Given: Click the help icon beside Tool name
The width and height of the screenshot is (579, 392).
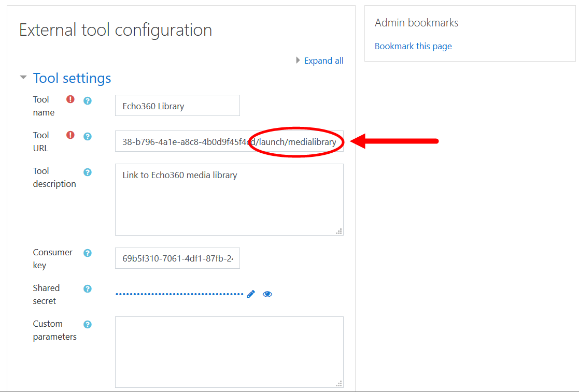Looking at the screenshot, I should click(x=88, y=100).
